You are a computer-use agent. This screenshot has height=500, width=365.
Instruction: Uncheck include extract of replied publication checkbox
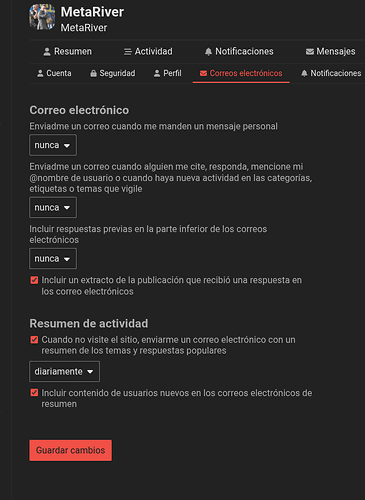(x=34, y=280)
